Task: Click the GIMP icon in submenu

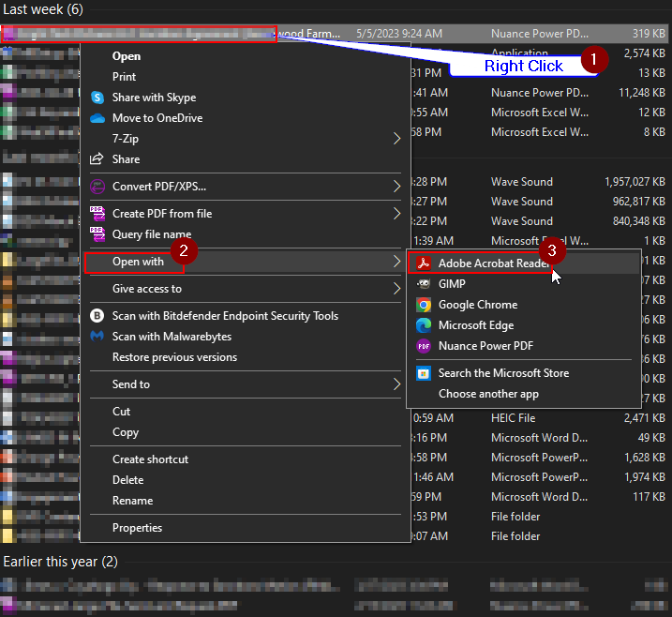Action: [x=424, y=284]
